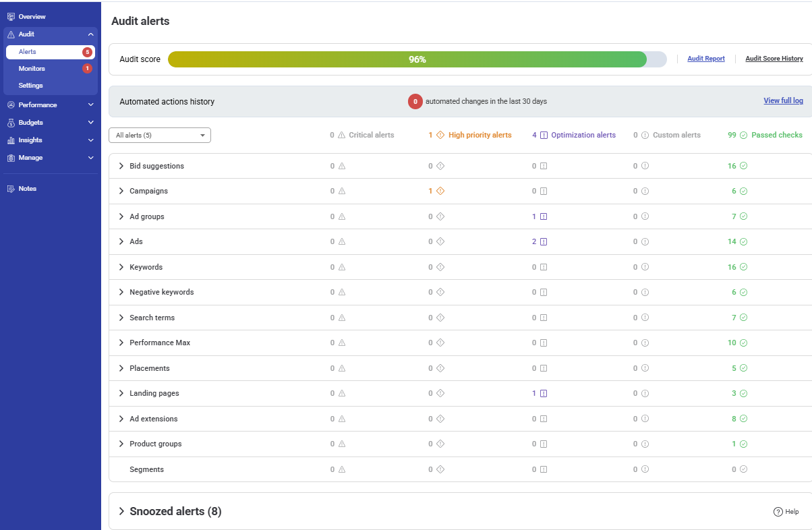Screen dimensions: 812x530
Task: Open the Audit Report link
Action: (705, 59)
